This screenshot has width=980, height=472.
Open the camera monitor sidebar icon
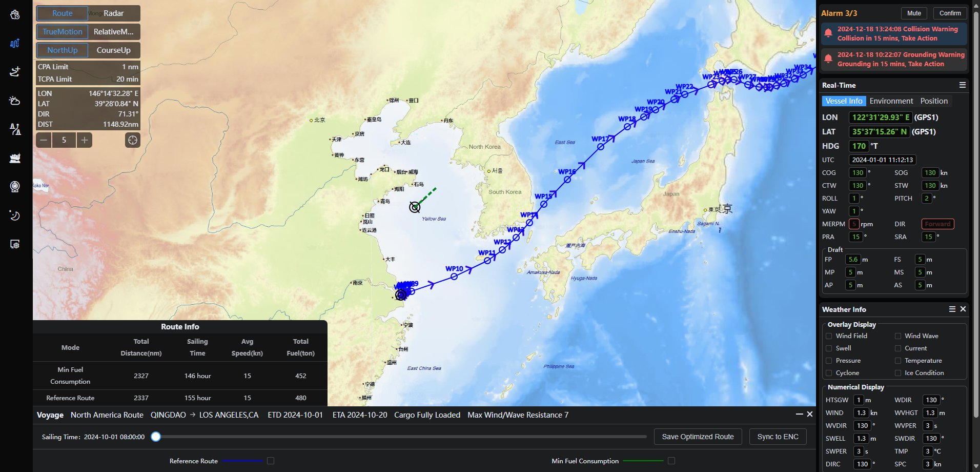coord(15,187)
